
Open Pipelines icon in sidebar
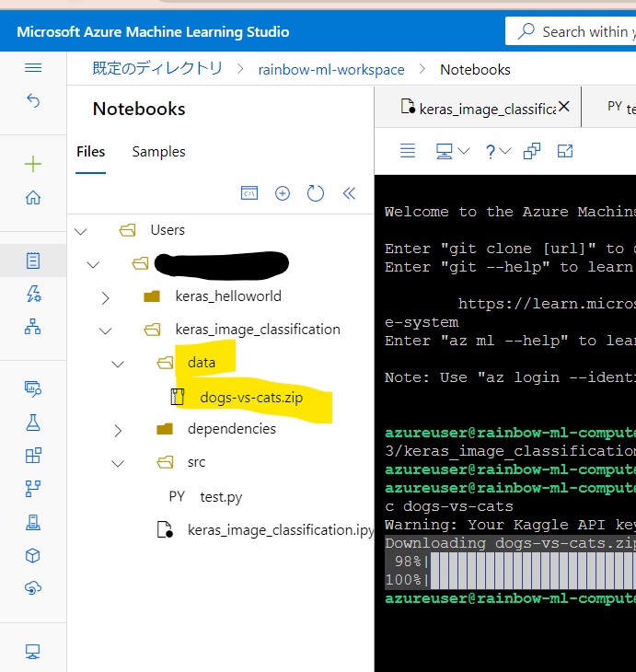click(33, 455)
